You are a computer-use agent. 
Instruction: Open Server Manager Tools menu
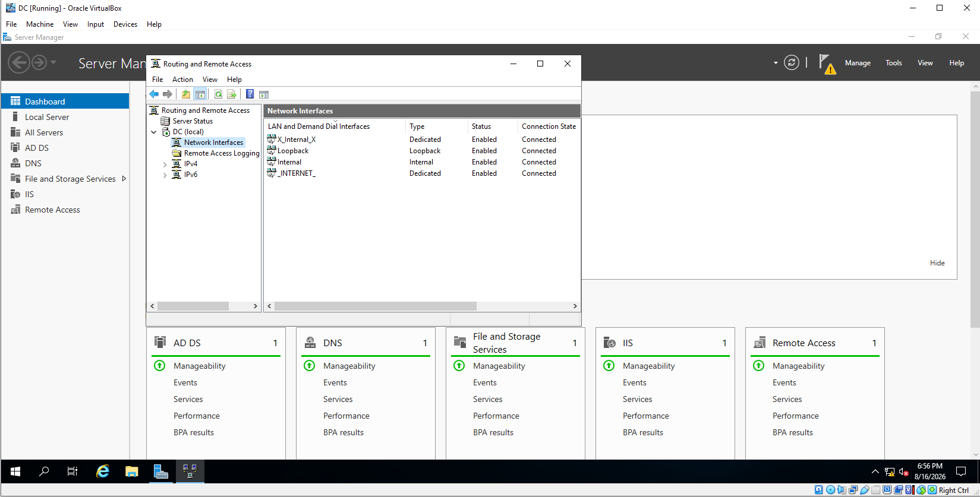point(893,63)
